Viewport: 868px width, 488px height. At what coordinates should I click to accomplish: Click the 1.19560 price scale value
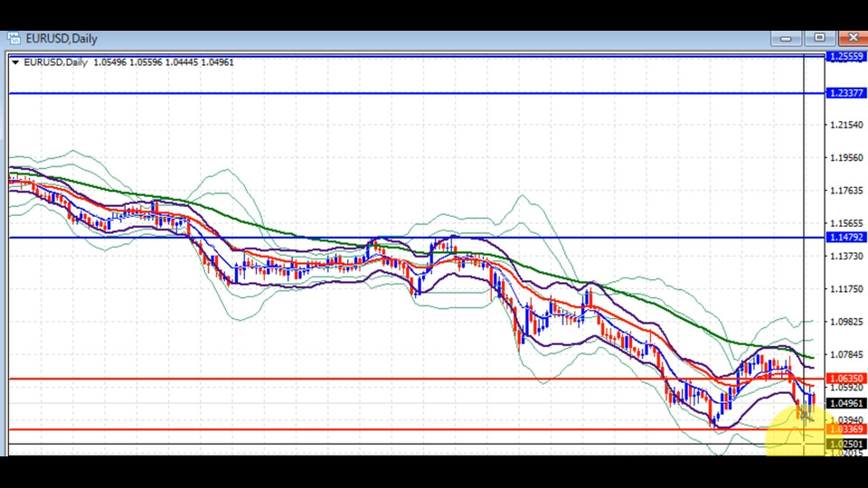846,157
